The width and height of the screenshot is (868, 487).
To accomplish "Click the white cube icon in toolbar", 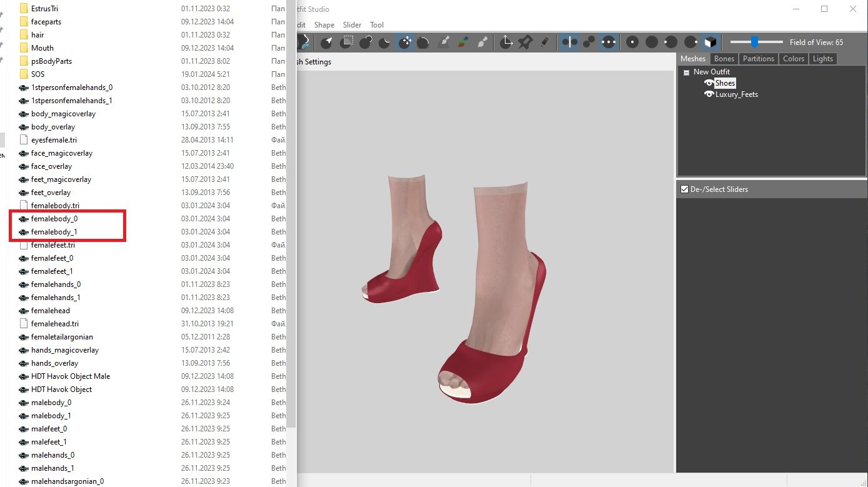I will click(x=710, y=42).
